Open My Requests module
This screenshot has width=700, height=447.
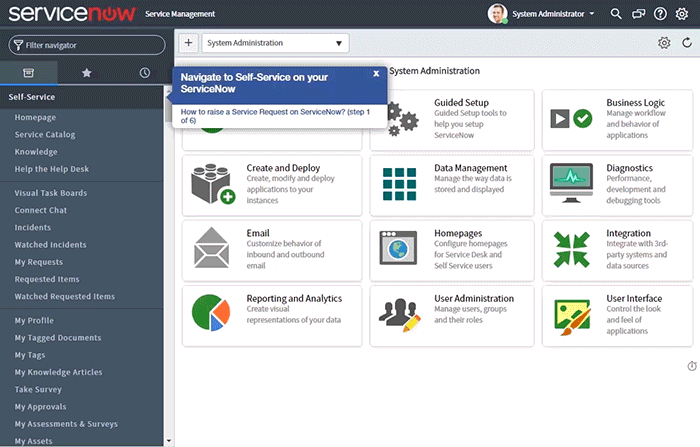pyautogui.click(x=39, y=262)
